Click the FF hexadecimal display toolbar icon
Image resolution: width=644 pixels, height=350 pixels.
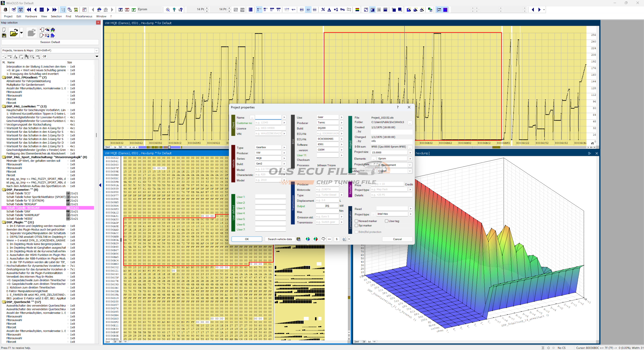[x=308, y=10]
